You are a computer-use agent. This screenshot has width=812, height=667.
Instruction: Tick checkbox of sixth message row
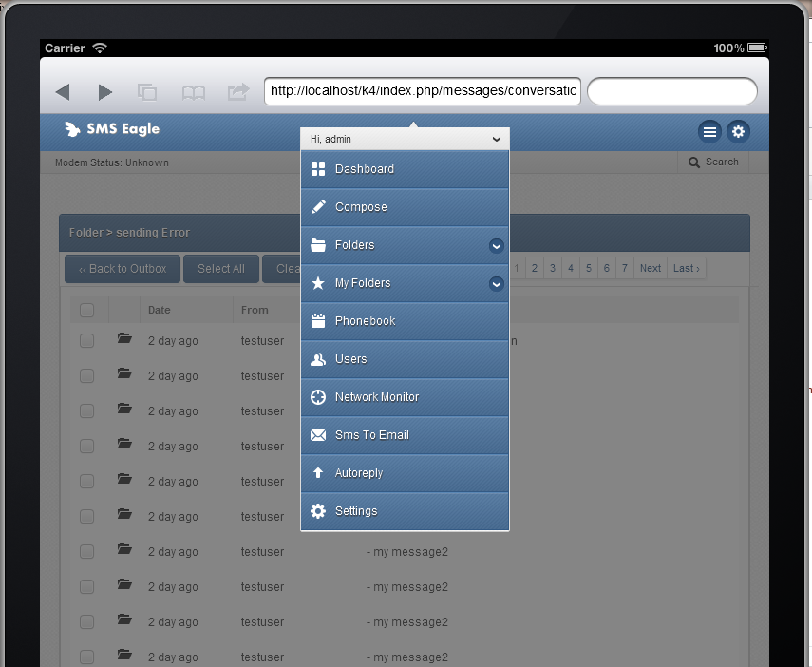coord(87,517)
